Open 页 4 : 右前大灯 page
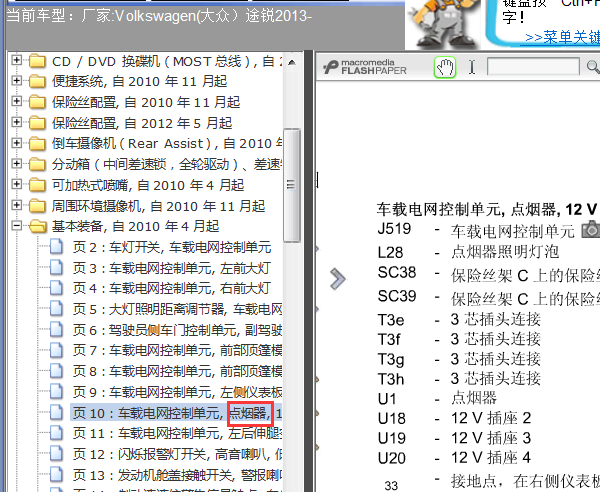This screenshot has width=600, height=492. pos(172,288)
